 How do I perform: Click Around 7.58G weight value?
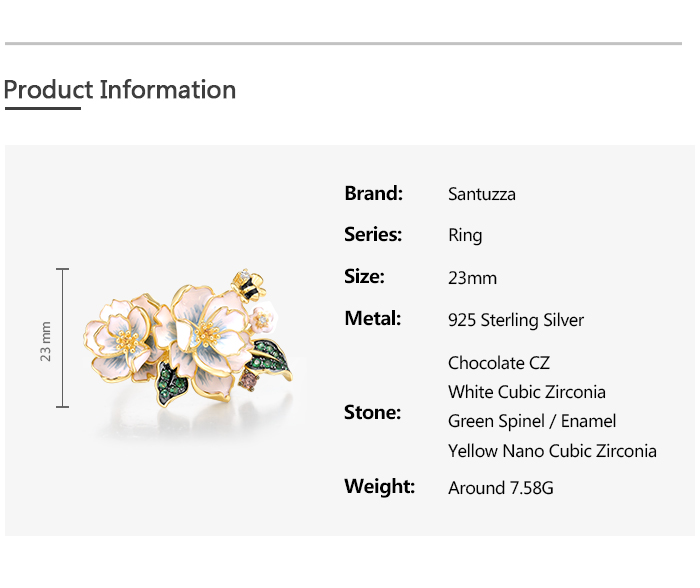click(x=501, y=488)
